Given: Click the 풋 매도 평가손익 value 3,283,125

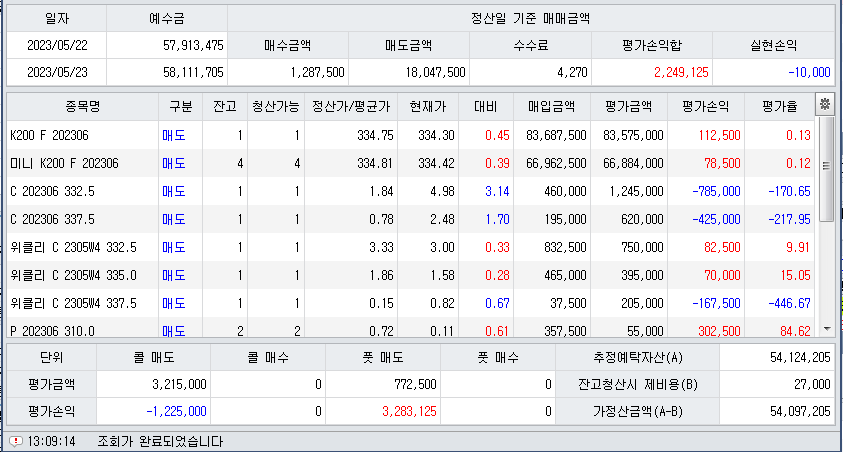Looking at the screenshot, I should click(x=409, y=411).
